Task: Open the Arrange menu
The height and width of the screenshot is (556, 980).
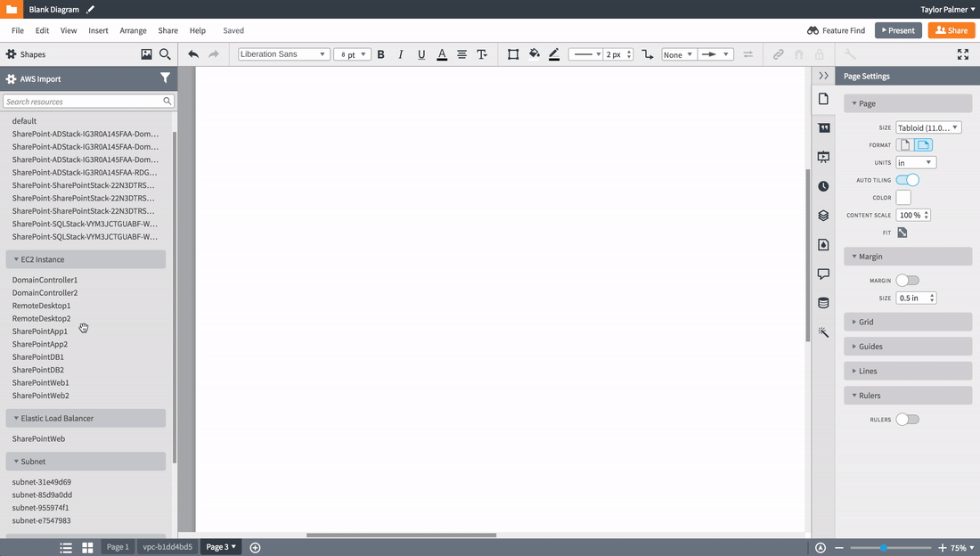Action: 133,29
